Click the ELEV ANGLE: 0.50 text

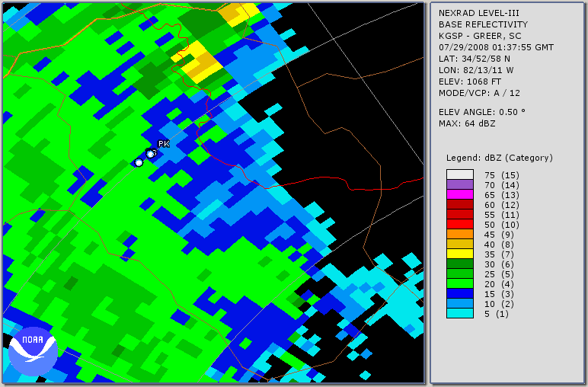482,112
